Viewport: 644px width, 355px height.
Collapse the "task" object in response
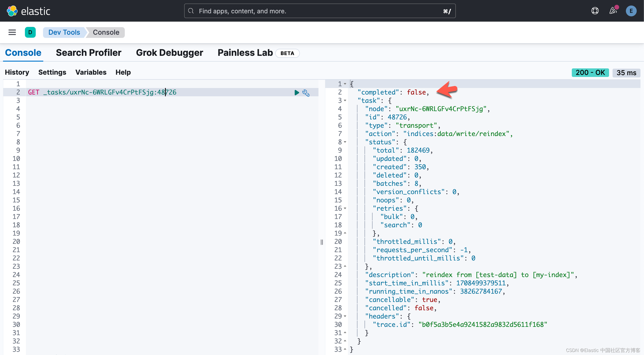click(x=345, y=101)
